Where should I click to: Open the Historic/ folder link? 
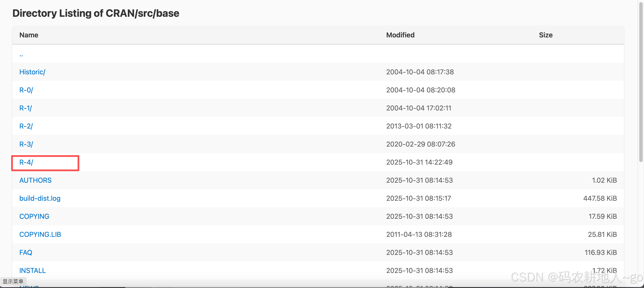(x=32, y=72)
